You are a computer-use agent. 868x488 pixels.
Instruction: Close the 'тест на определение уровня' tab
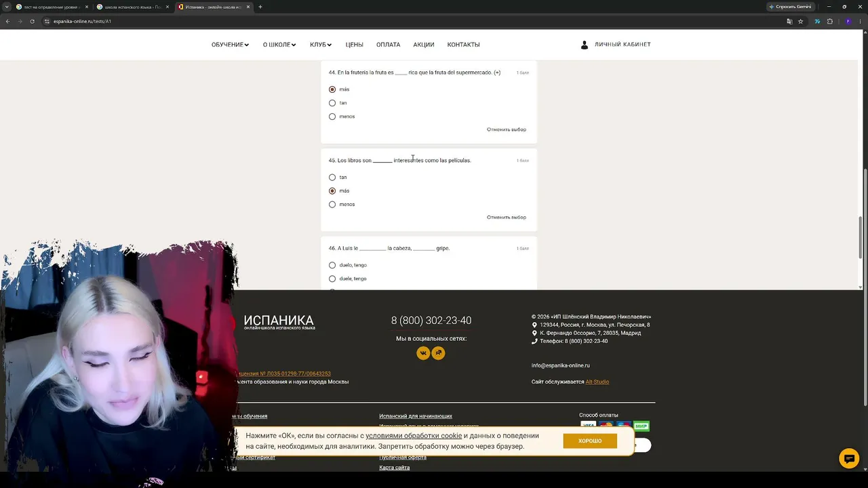coord(87,7)
